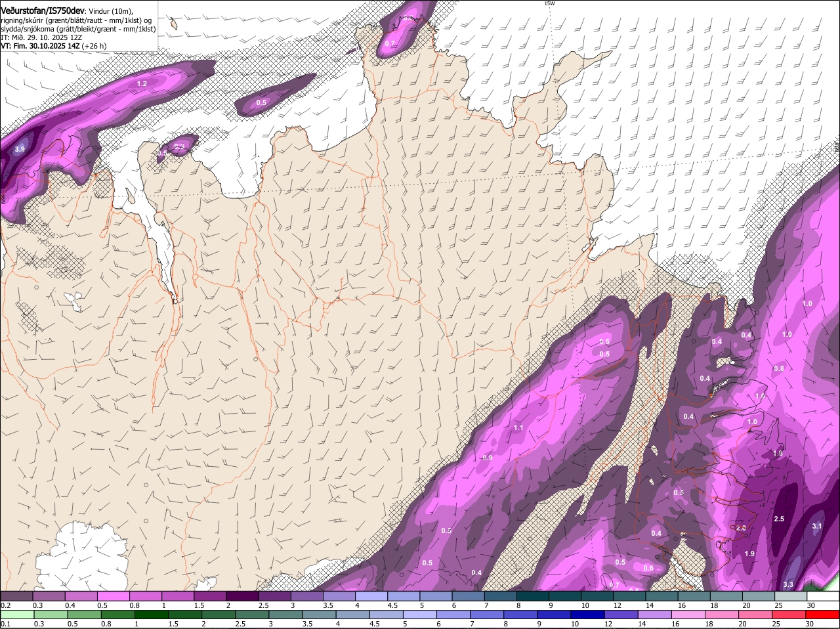
Task: Pick upper legend swatch between 1 and 1.5
Action: click(177, 596)
